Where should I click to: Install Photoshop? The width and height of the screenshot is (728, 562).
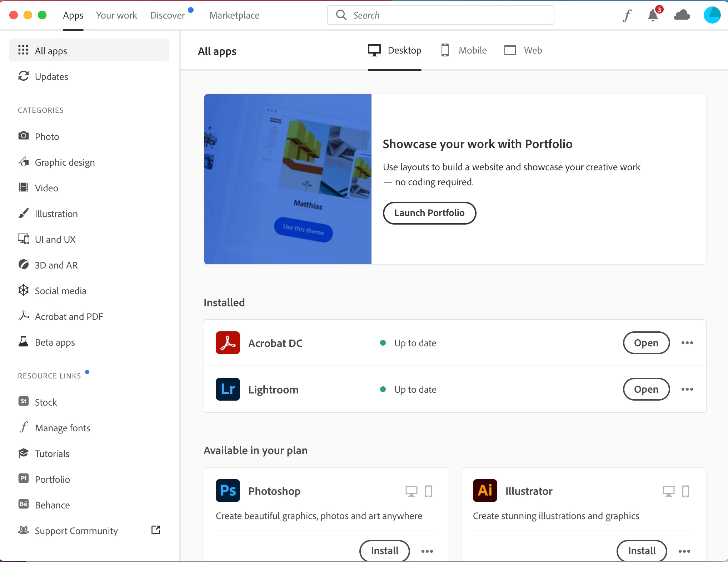point(385,551)
